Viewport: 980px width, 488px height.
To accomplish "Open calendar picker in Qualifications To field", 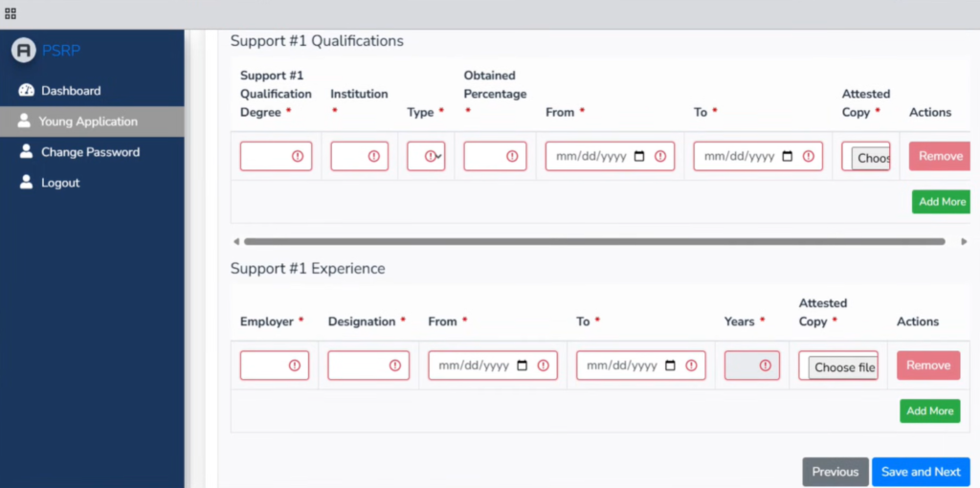I will tap(788, 156).
